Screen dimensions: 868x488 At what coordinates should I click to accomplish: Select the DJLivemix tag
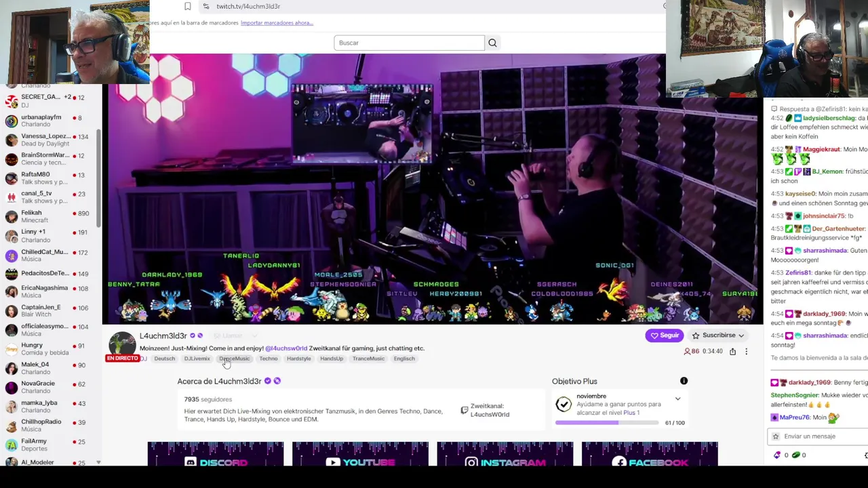tap(197, 359)
